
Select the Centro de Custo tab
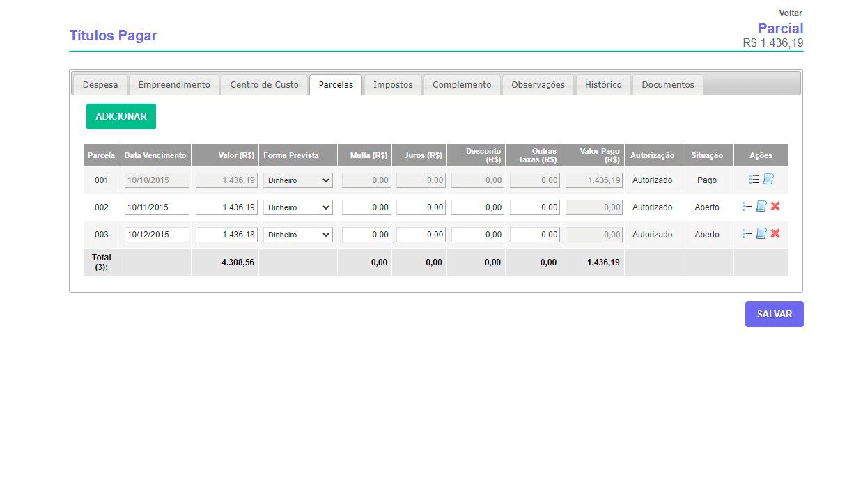[x=264, y=85]
